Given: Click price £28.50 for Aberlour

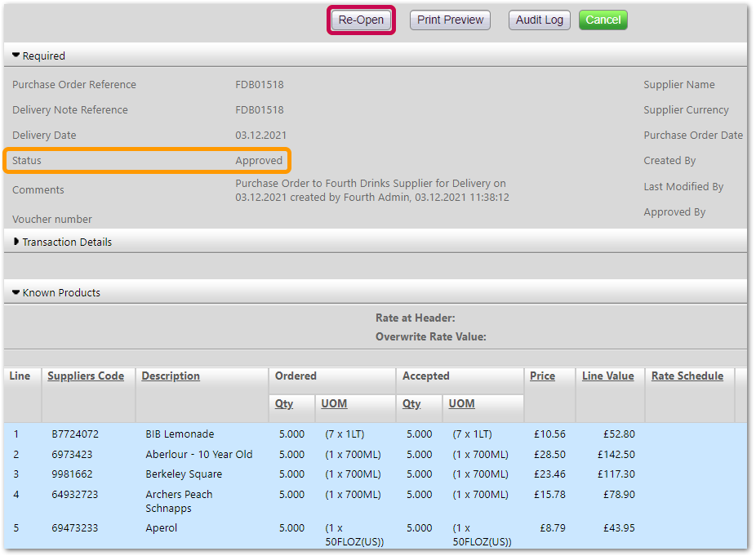Looking at the screenshot, I should coord(549,454).
